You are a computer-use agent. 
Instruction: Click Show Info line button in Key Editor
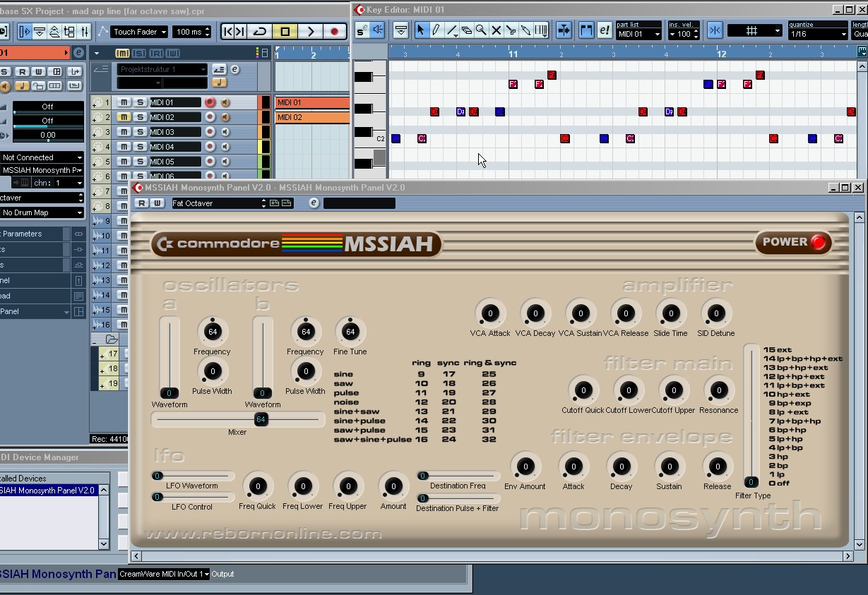click(x=400, y=30)
